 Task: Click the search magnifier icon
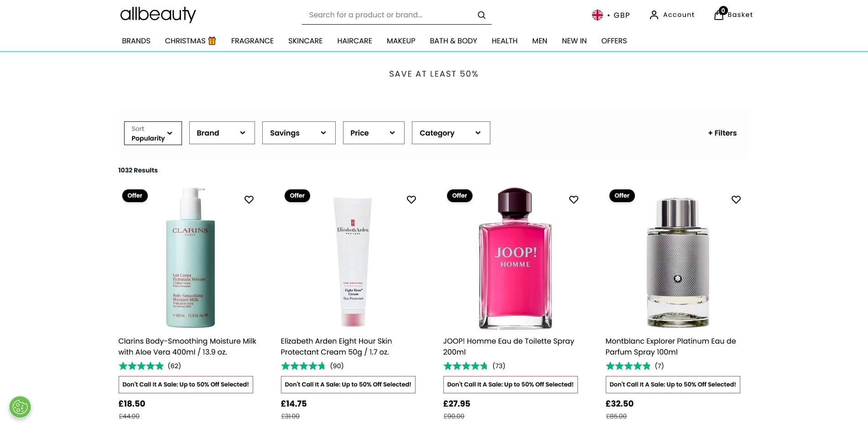click(481, 15)
